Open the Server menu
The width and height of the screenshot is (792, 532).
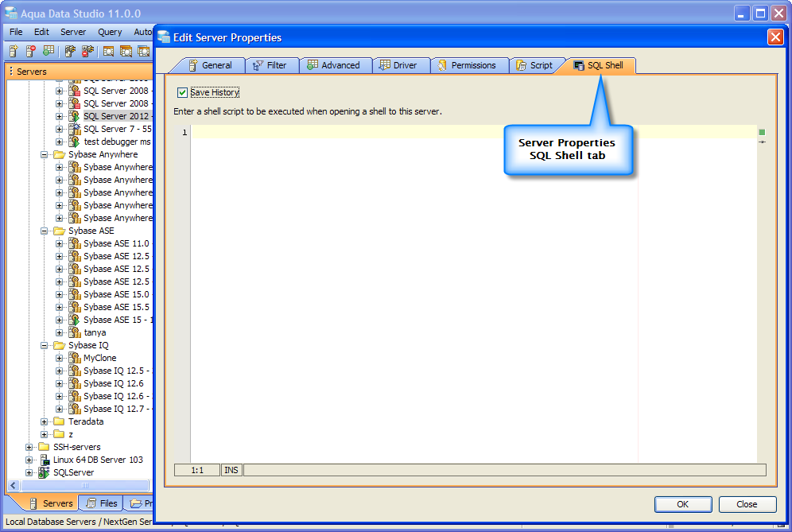(73, 32)
